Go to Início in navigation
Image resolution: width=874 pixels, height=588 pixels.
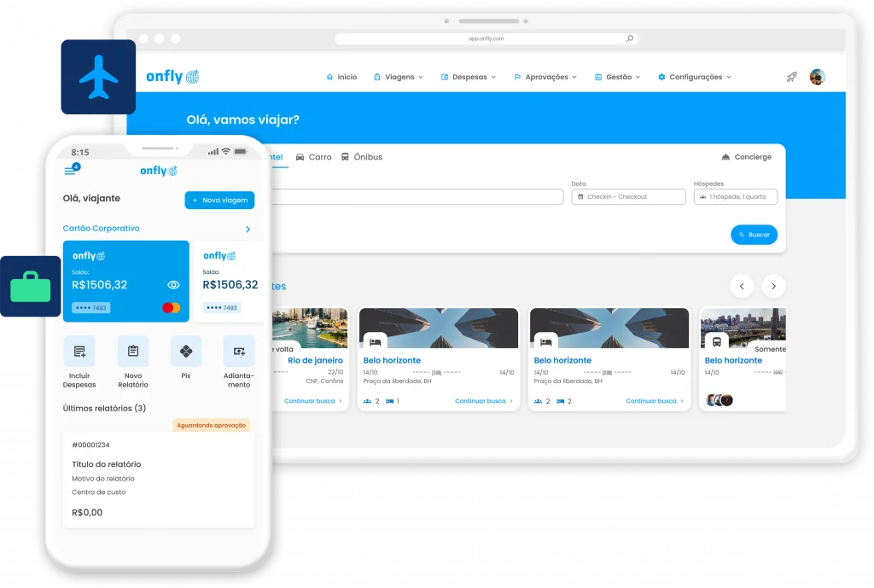tap(341, 77)
